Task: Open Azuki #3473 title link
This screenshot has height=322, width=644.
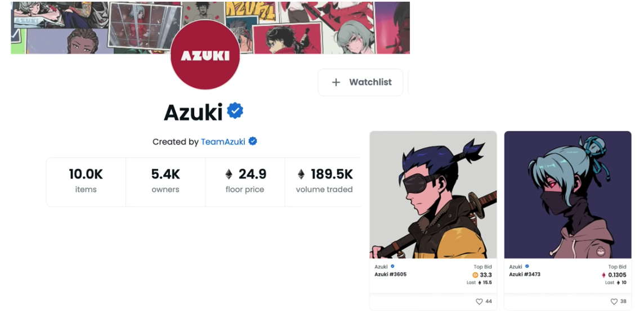Action: 525,274
